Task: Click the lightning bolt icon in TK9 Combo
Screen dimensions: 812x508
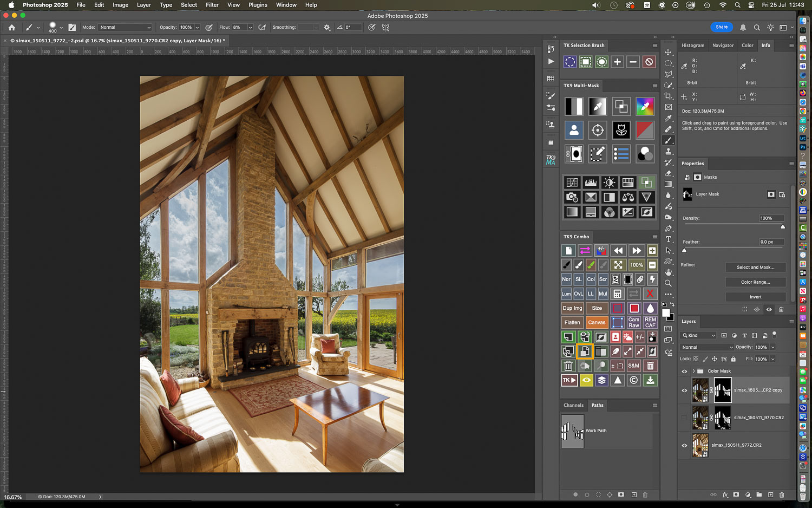Action: coord(652,279)
